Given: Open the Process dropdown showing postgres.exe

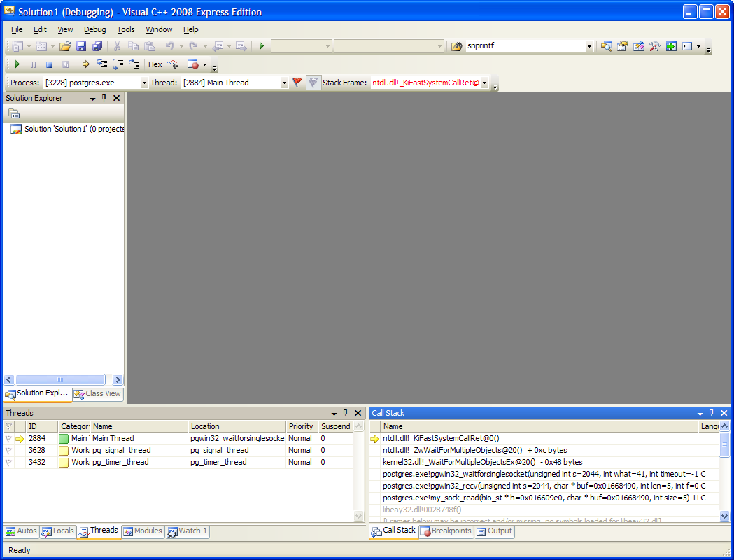Looking at the screenshot, I should 144,83.
